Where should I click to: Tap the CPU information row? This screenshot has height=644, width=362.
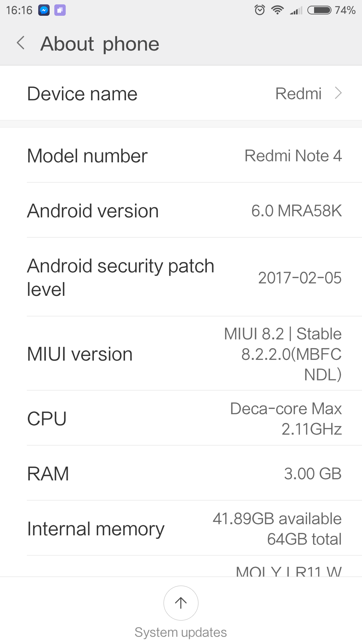click(181, 418)
